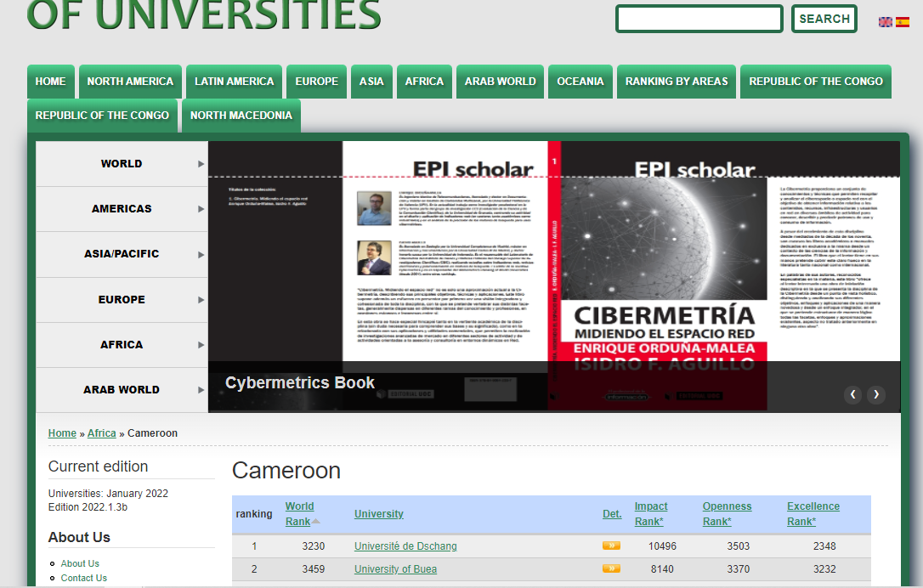The height and width of the screenshot is (588, 923).
Task: Sort by World Rank ascending arrow
Action: pos(316,522)
